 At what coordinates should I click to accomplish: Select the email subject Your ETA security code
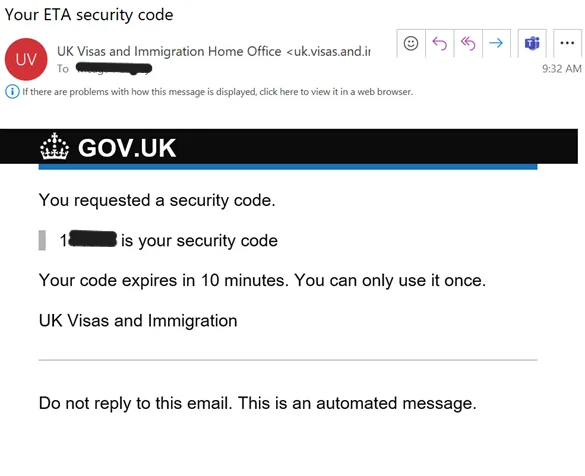click(x=89, y=15)
